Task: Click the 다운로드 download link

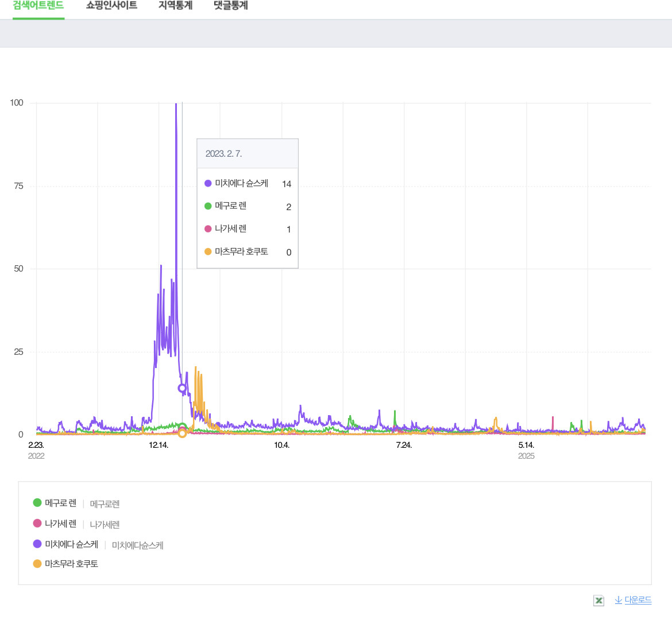Action: pyautogui.click(x=633, y=600)
